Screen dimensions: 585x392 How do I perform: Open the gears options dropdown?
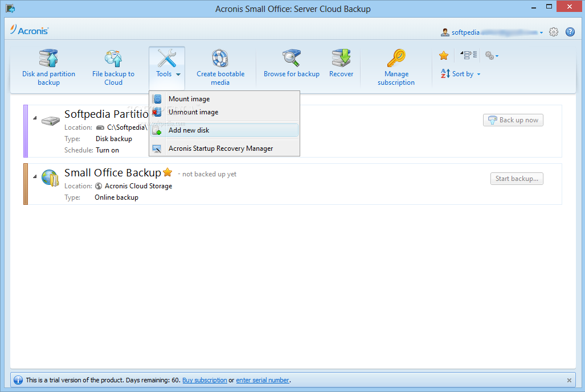(x=492, y=56)
